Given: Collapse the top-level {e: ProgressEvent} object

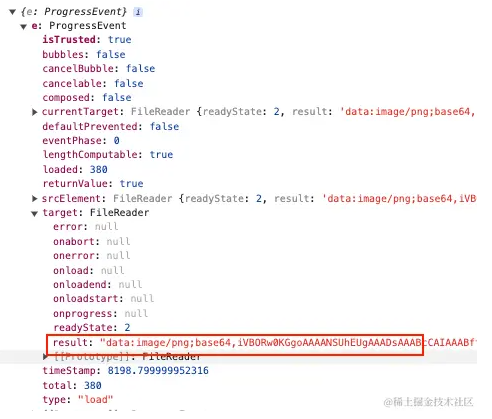Looking at the screenshot, I should 13,12.
